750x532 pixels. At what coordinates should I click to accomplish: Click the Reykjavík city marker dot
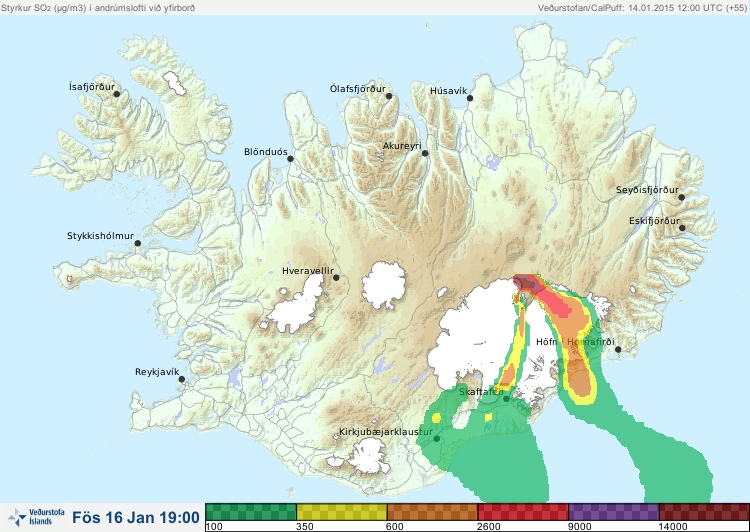click(182, 379)
